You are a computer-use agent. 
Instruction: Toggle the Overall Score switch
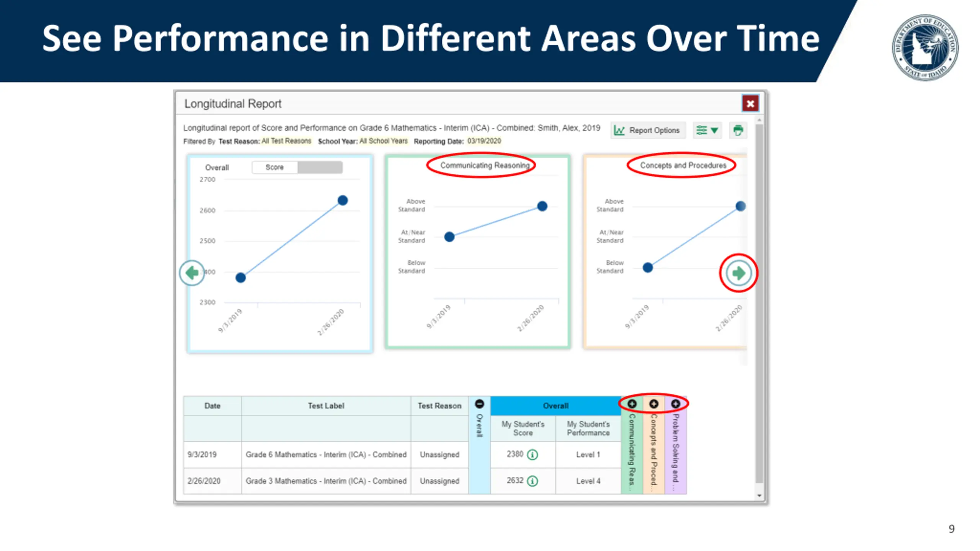click(x=297, y=168)
